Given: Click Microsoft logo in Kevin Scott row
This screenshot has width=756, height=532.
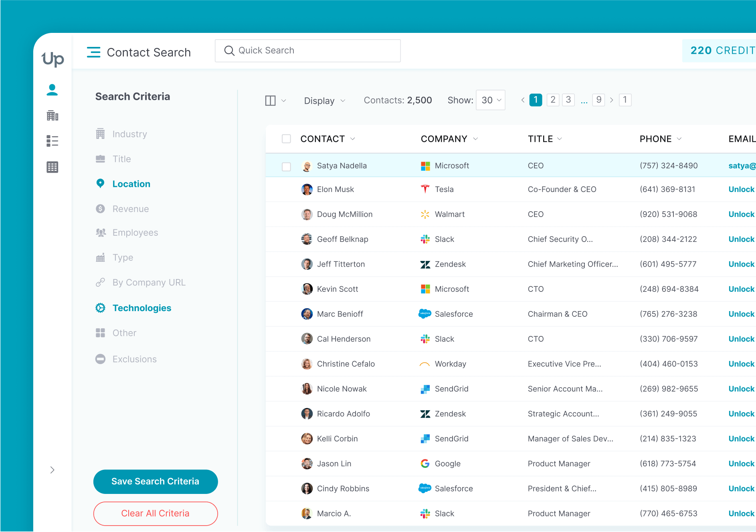Looking at the screenshot, I should [x=425, y=289].
